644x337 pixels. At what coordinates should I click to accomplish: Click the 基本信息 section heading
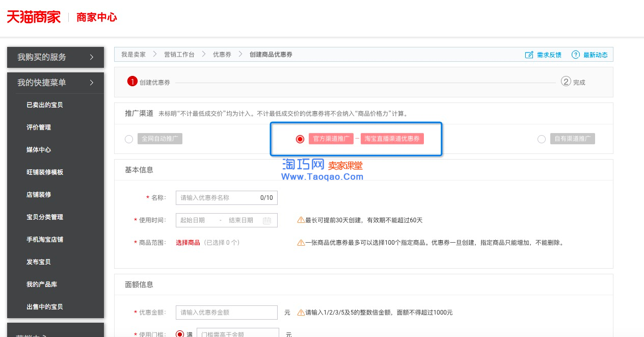coord(139,170)
